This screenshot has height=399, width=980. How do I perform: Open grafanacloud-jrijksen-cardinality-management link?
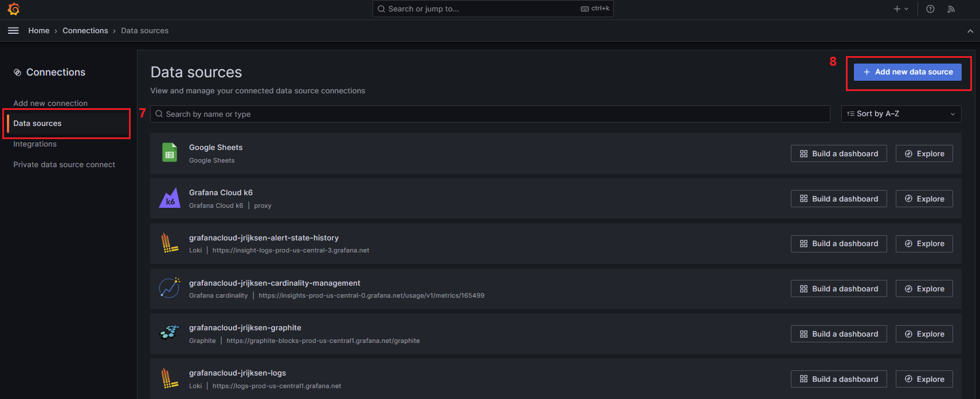coord(275,283)
